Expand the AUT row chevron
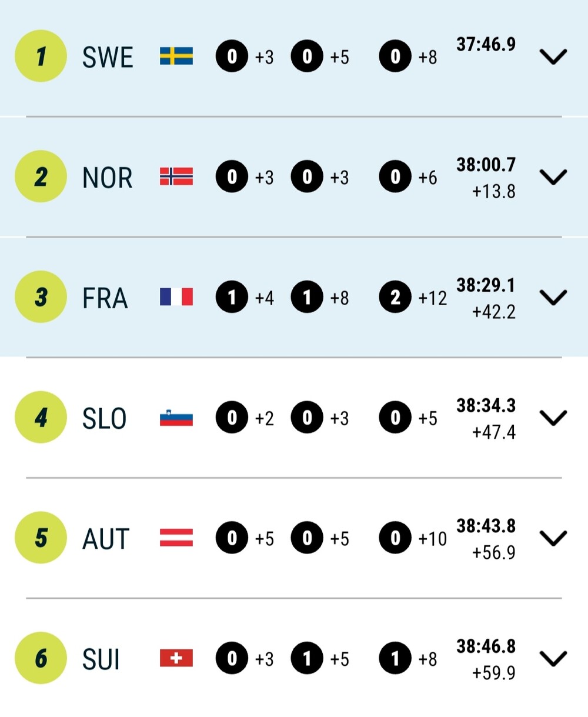Viewport: 588px width, 717px height. coord(553,538)
